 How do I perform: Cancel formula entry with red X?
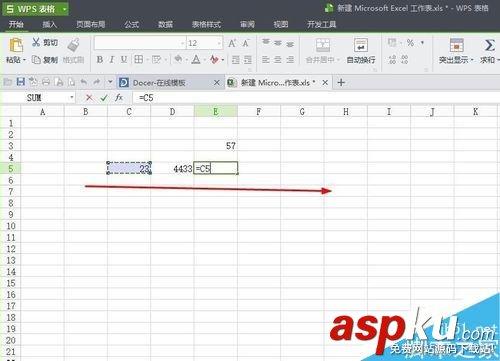coord(89,98)
